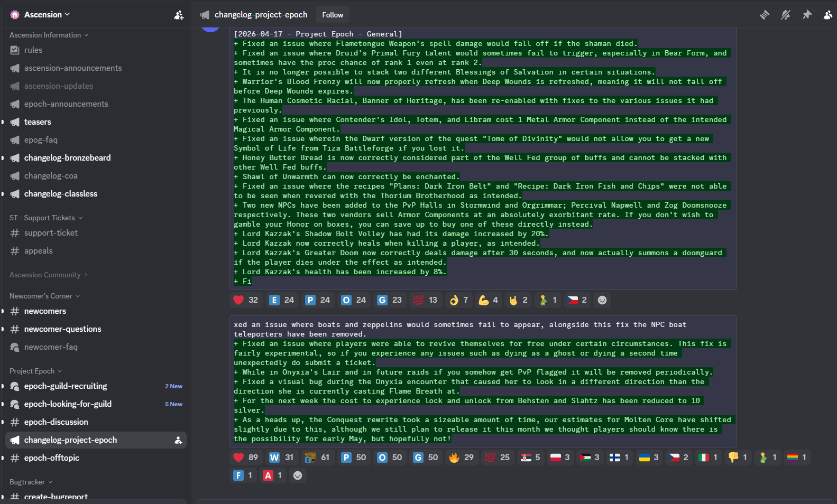The width and height of the screenshot is (837, 504).
Task: Add a reaction to the second changelog message
Action: tap(298, 475)
